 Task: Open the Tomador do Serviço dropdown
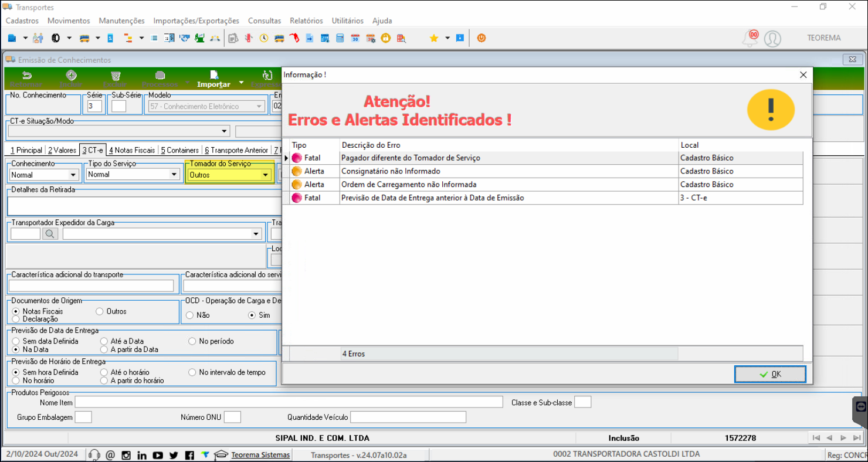pyautogui.click(x=266, y=175)
